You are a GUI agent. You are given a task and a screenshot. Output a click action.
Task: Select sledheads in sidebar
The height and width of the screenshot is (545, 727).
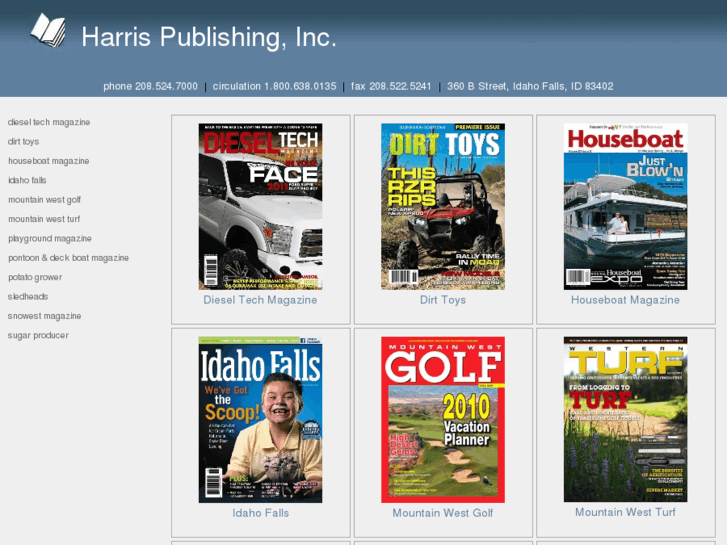(x=28, y=296)
